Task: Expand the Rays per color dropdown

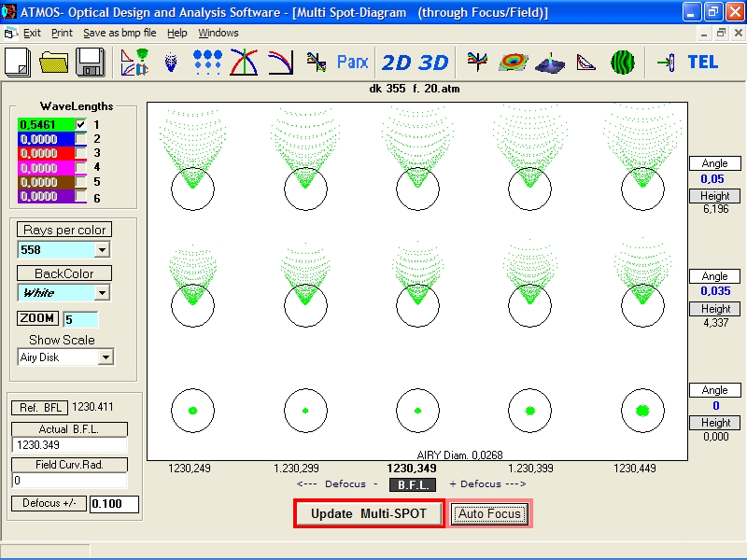Action: [102, 250]
